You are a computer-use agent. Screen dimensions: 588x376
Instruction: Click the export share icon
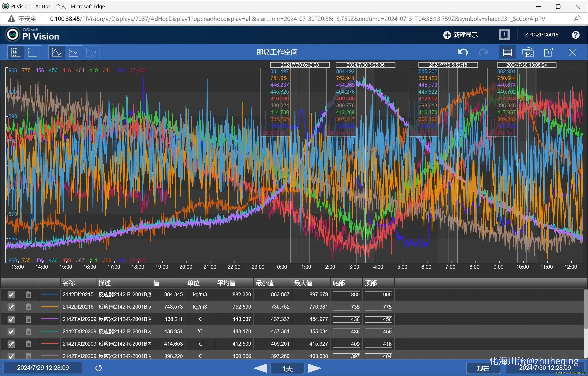(549, 52)
